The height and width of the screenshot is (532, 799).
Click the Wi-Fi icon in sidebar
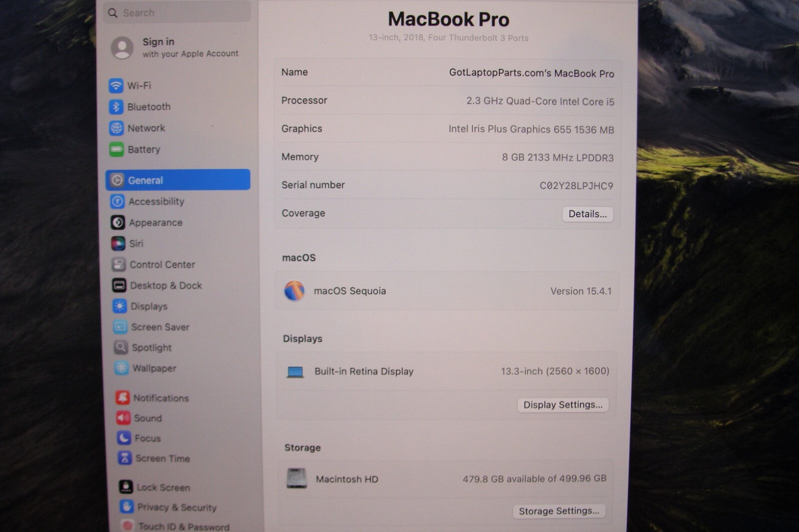(x=116, y=86)
